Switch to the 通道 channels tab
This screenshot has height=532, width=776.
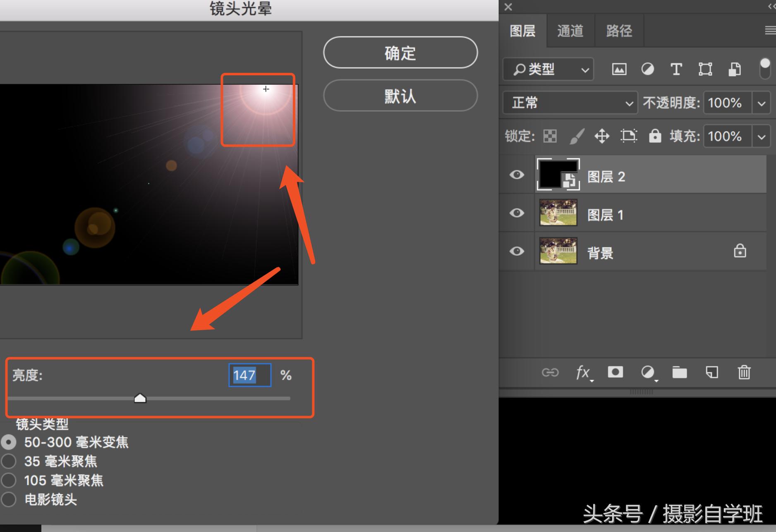coord(570,30)
